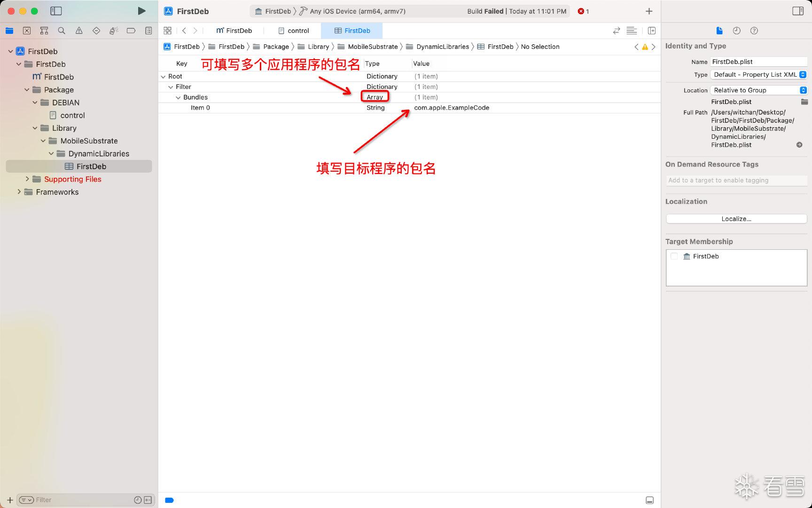Select Any iOS Device destination
Viewport: 812px width, 508px height.
tap(352, 11)
